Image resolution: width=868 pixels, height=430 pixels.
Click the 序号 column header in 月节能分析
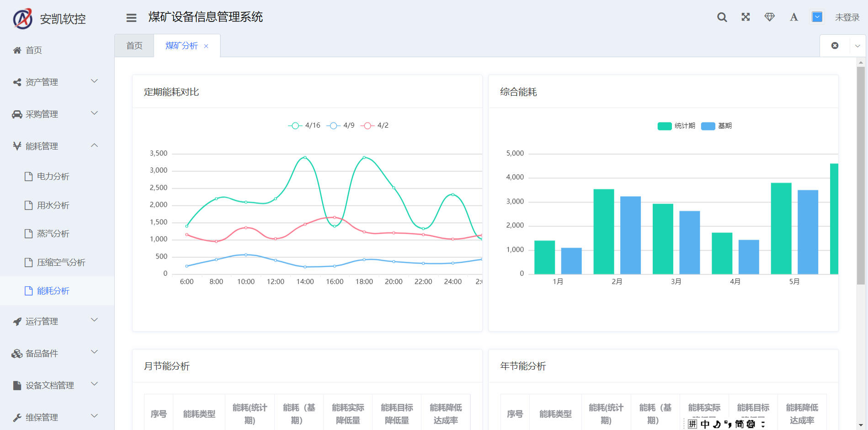(x=159, y=414)
